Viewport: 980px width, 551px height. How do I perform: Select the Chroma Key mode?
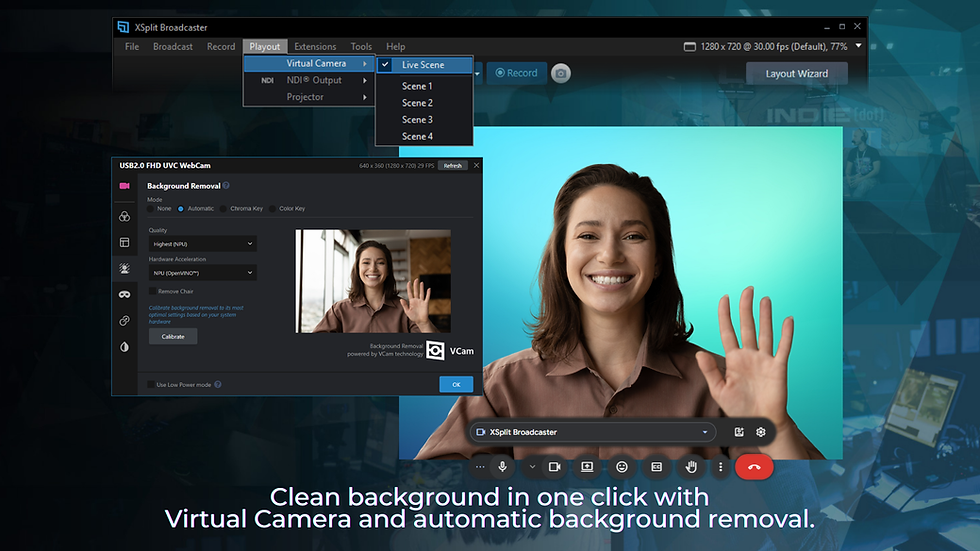pos(223,209)
